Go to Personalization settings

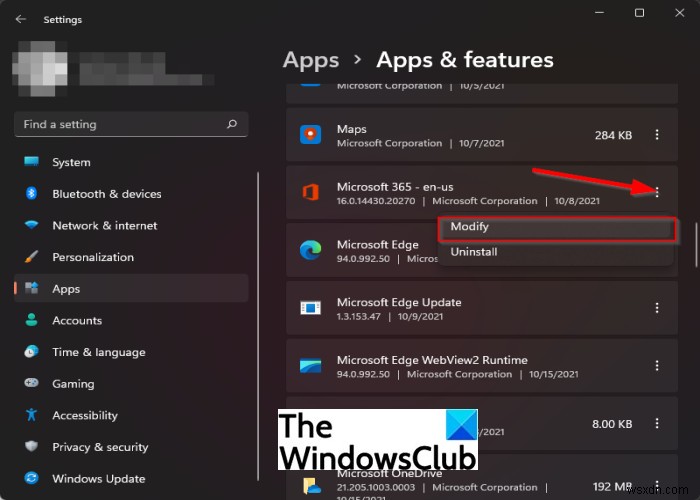[x=131, y=257]
